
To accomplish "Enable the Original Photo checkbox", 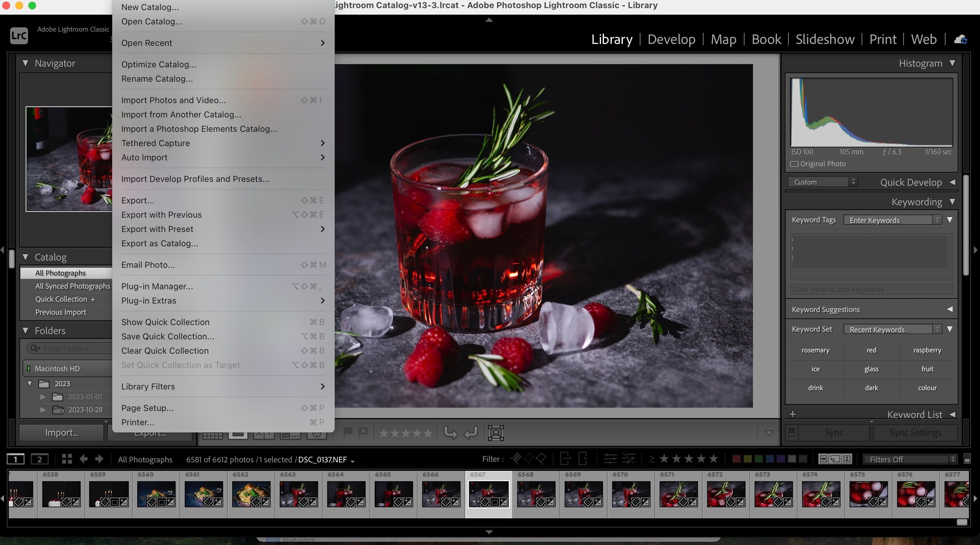I will point(794,164).
